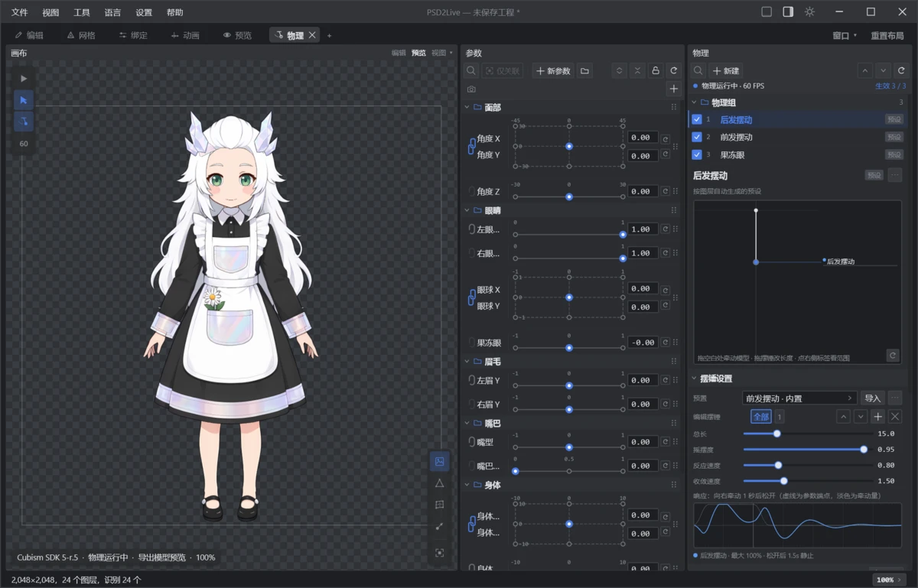The height and width of the screenshot is (588, 918).
Task: Click the bone line icon in canvas
Action: coord(439,526)
